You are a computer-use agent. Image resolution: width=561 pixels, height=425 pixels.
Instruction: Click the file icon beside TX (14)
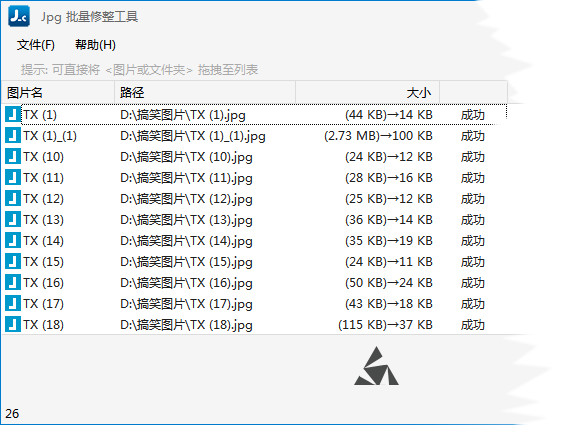(13, 240)
